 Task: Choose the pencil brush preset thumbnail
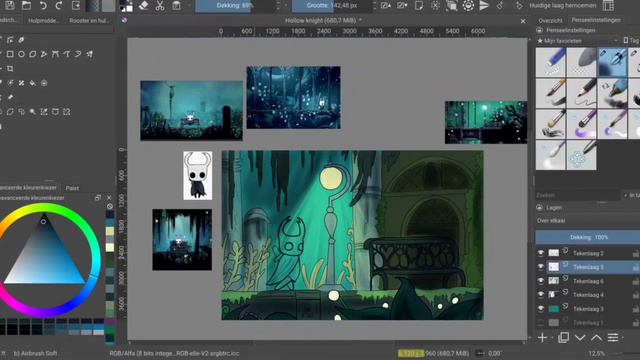[581, 93]
